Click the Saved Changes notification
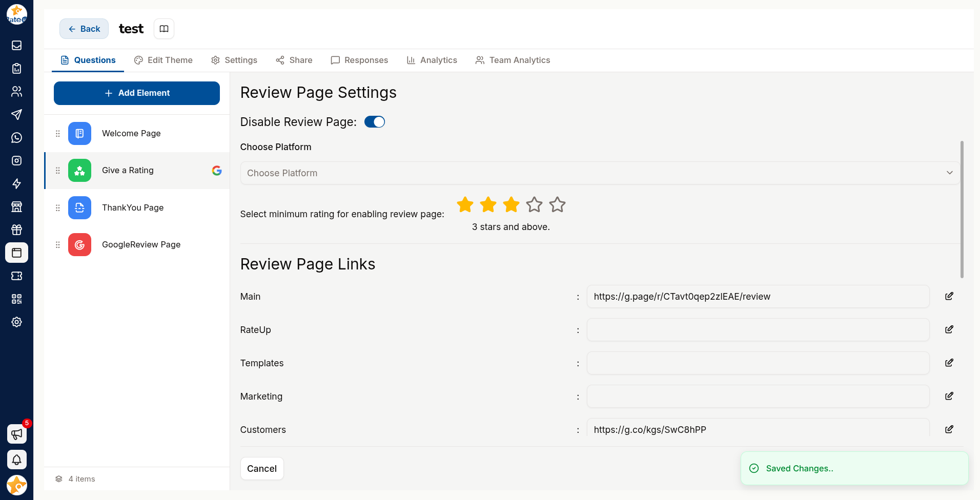 (x=854, y=468)
